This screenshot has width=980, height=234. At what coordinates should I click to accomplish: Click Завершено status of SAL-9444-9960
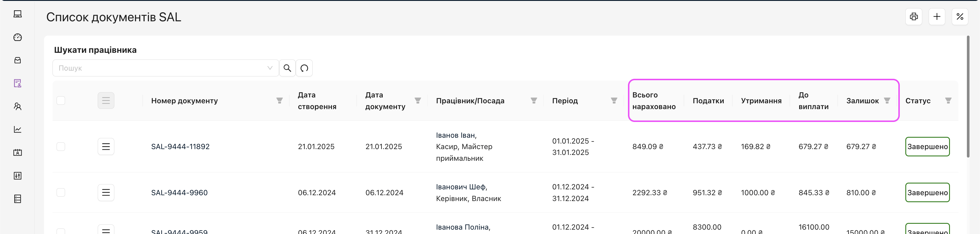pyautogui.click(x=927, y=193)
